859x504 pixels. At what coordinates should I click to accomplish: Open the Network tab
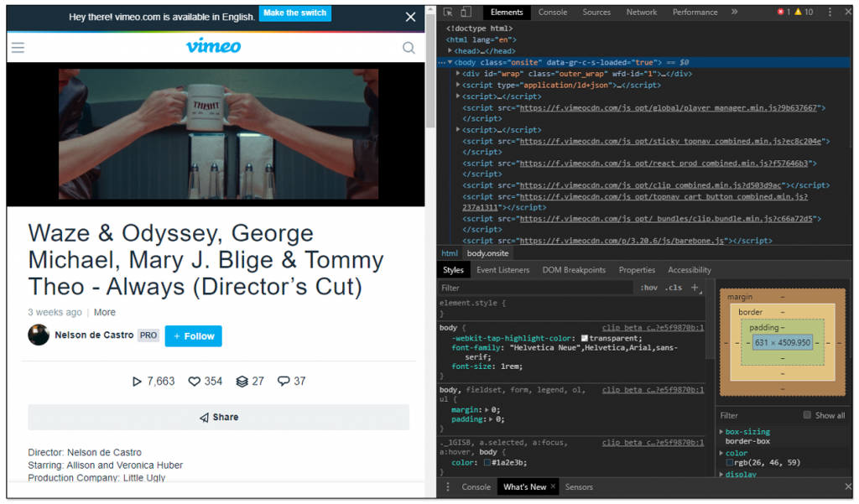click(642, 12)
